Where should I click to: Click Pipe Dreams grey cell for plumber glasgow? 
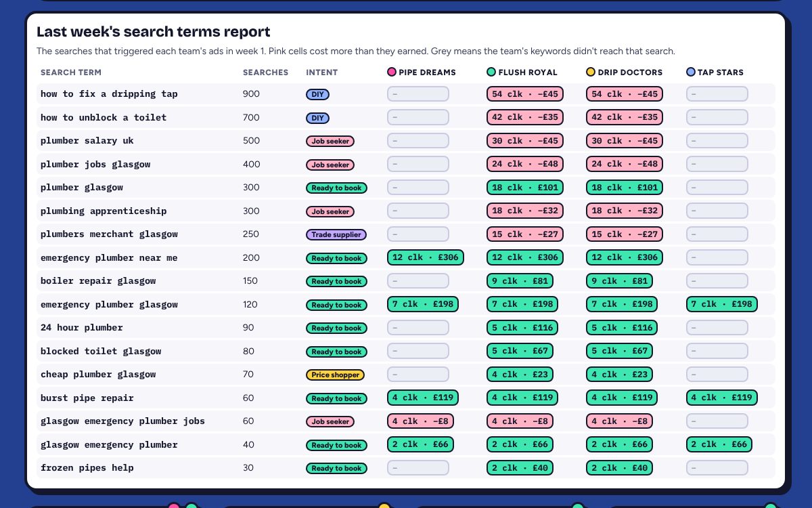(418, 188)
